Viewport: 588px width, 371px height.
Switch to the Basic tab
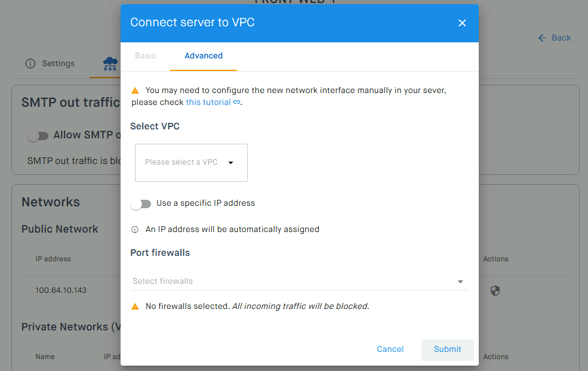(x=146, y=56)
